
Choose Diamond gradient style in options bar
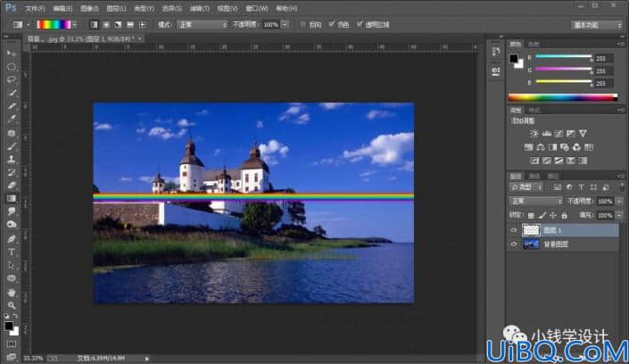click(x=142, y=25)
